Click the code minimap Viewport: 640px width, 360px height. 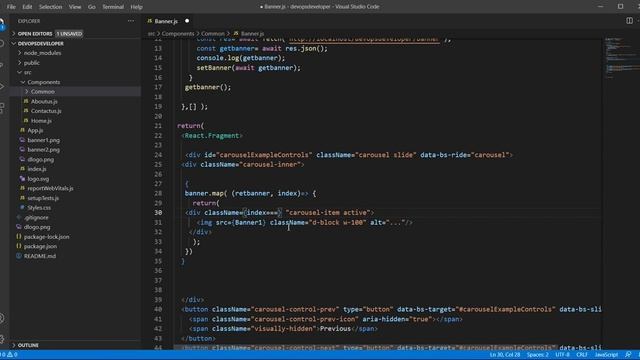(x=621, y=57)
